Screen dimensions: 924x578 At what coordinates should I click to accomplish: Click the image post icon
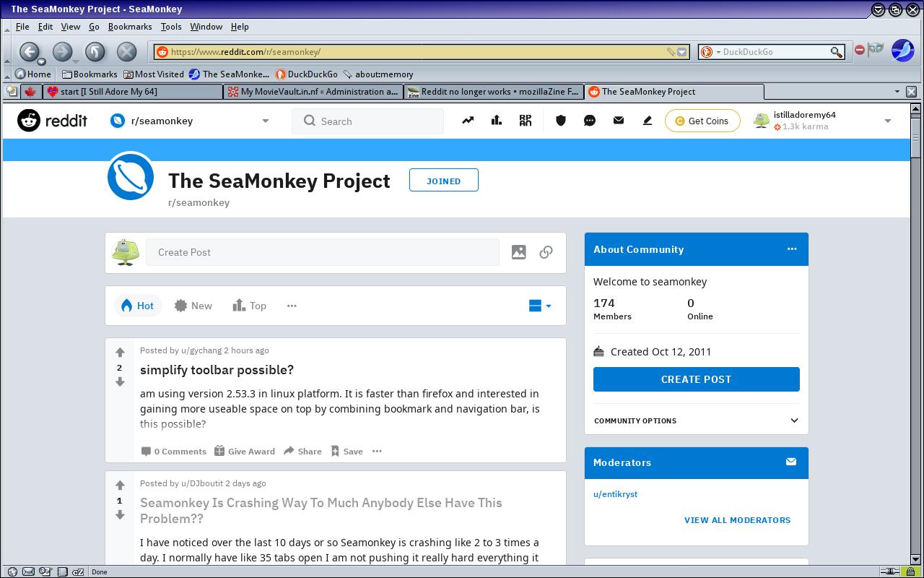(518, 252)
